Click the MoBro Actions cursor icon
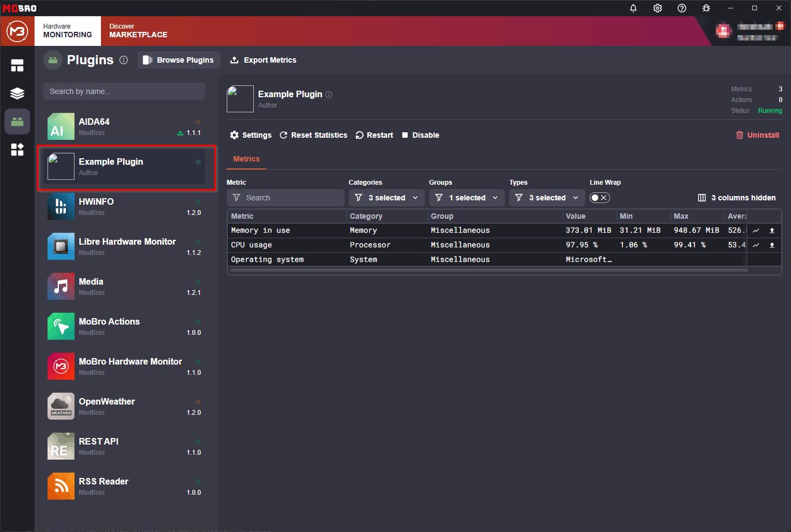Image resolution: width=791 pixels, height=532 pixels. [61, 326]
